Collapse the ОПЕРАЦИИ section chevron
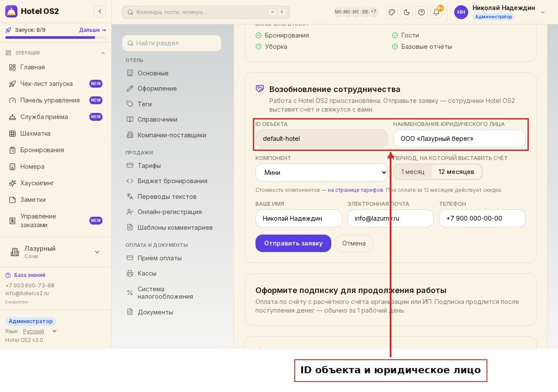 pyautogui.click(x=103, y=53)
